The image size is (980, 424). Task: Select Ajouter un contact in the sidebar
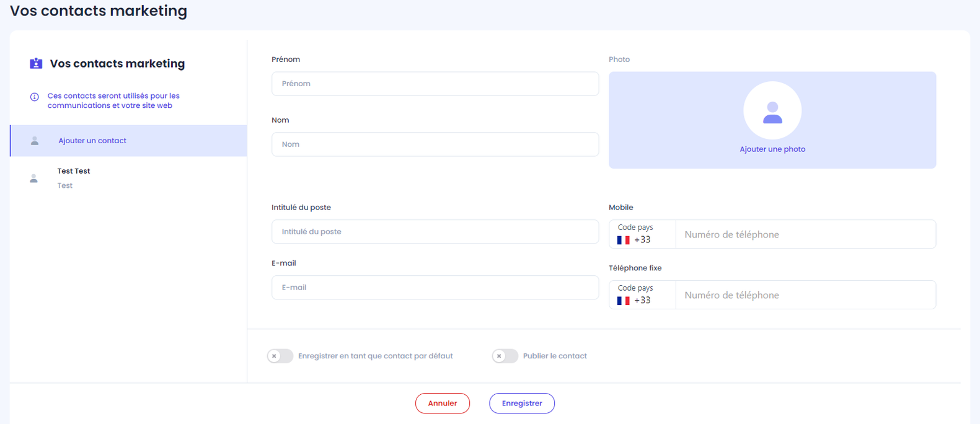[x=128, y=141]
